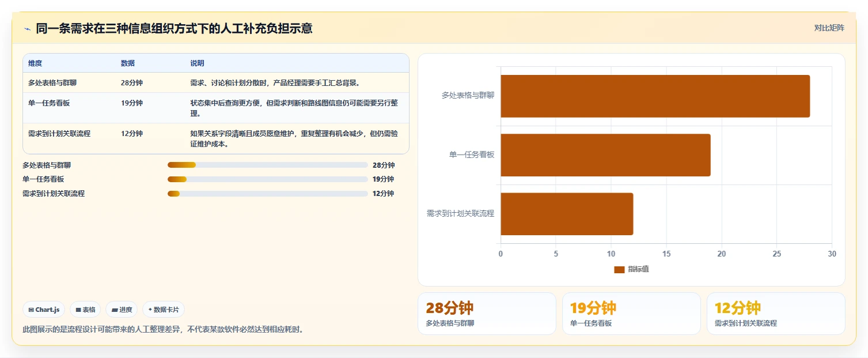Click the 表格 tag chip
The width and height of the screenshot is (868, 358).
point(85,310)
